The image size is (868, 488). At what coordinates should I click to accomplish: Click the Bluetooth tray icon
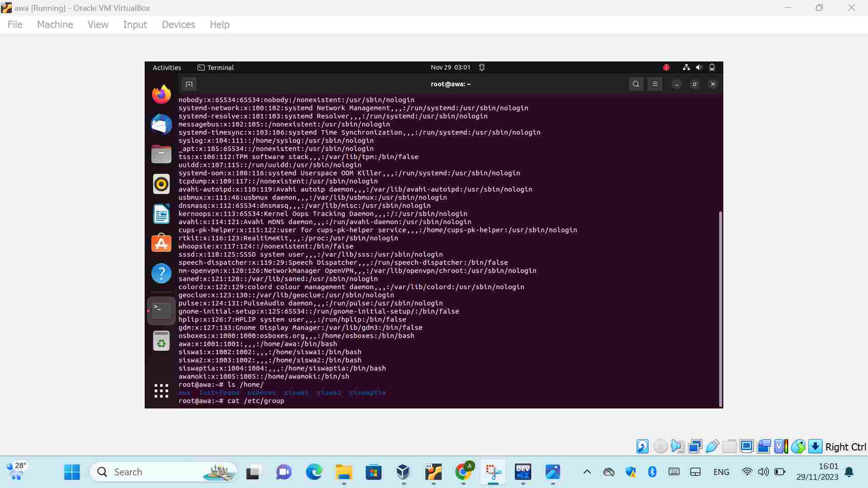[652, 472]
